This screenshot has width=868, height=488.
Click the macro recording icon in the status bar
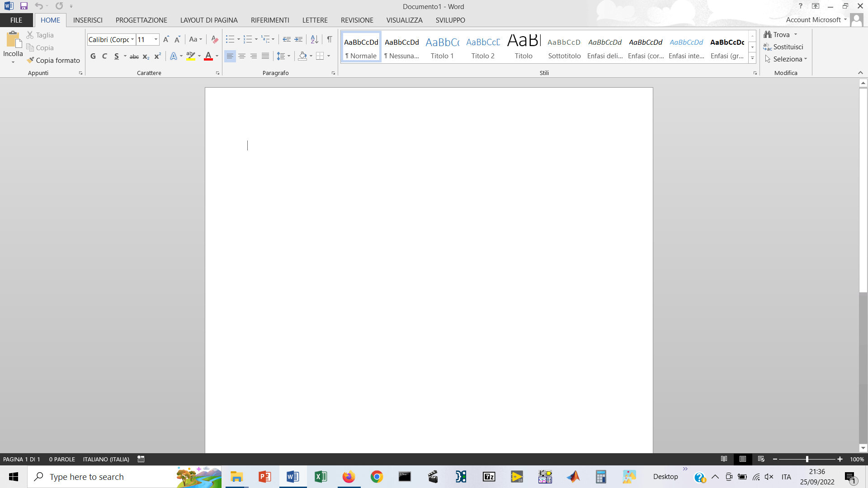(141, 459)
